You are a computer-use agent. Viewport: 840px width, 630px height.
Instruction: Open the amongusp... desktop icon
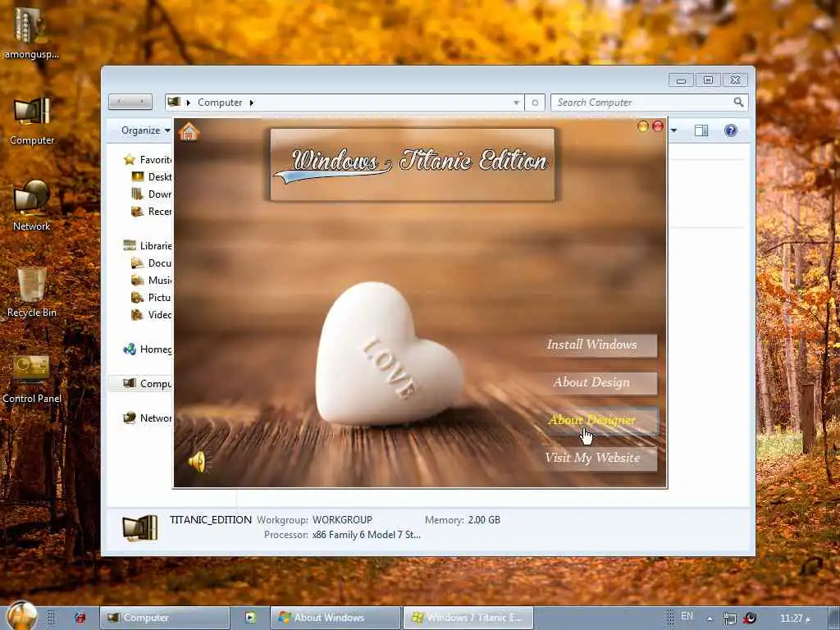click(32, 33)
